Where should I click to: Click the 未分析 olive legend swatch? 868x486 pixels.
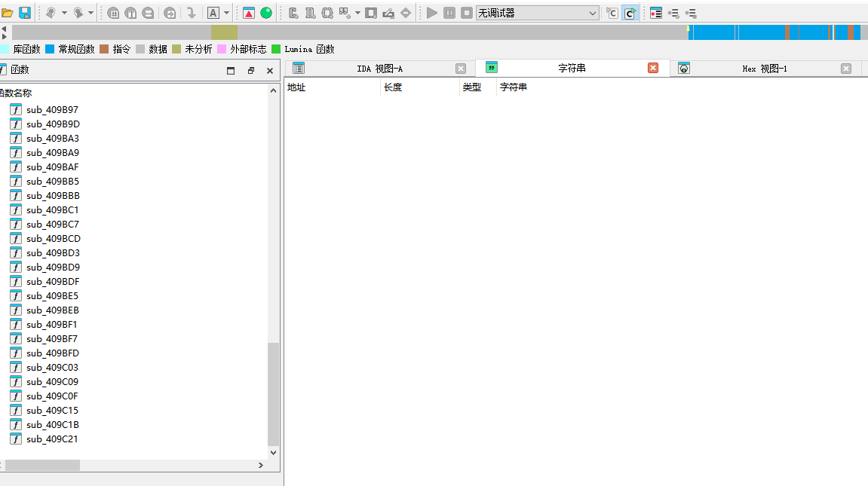(176, 49)
